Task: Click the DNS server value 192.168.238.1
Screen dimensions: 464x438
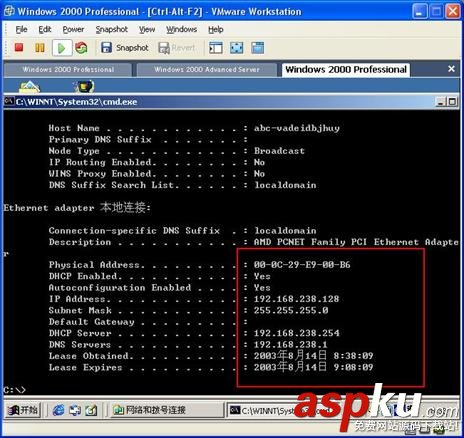Action: pos(291,344)
